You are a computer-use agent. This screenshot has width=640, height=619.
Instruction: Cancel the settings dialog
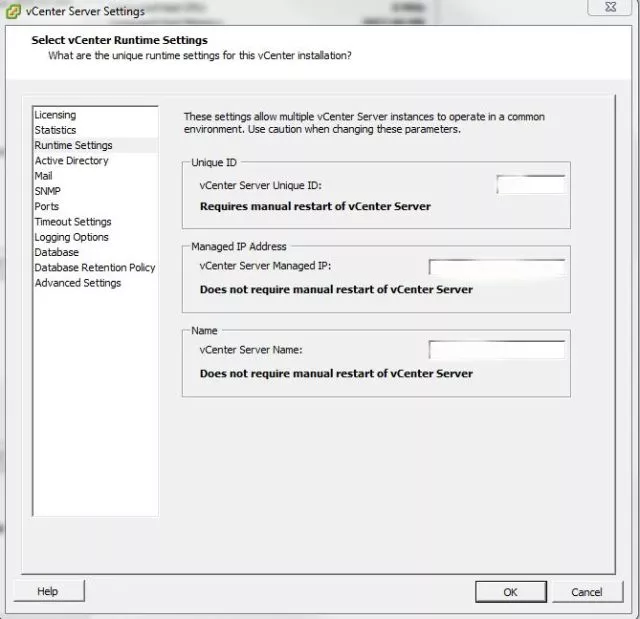click(x=587, y=592)
